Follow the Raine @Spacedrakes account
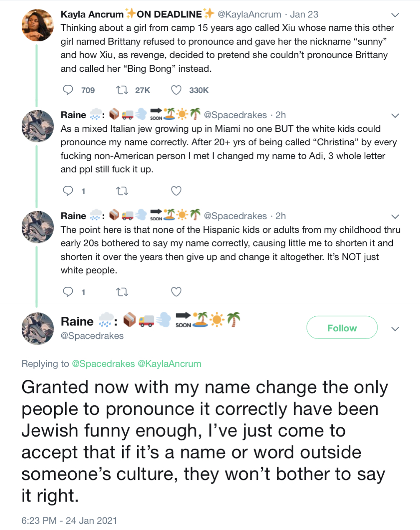Image resolution: width=420 pixels, height=530 pixels. (342, 328)
